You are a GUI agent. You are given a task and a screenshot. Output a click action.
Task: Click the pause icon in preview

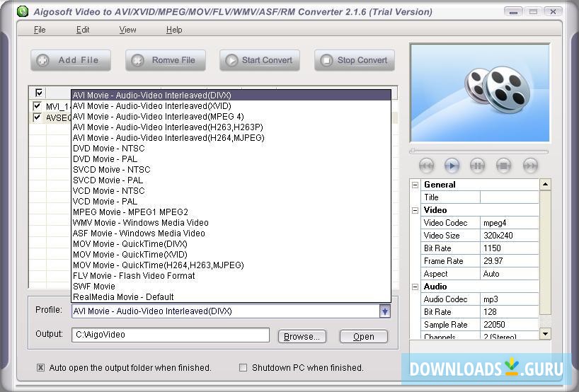478,166
